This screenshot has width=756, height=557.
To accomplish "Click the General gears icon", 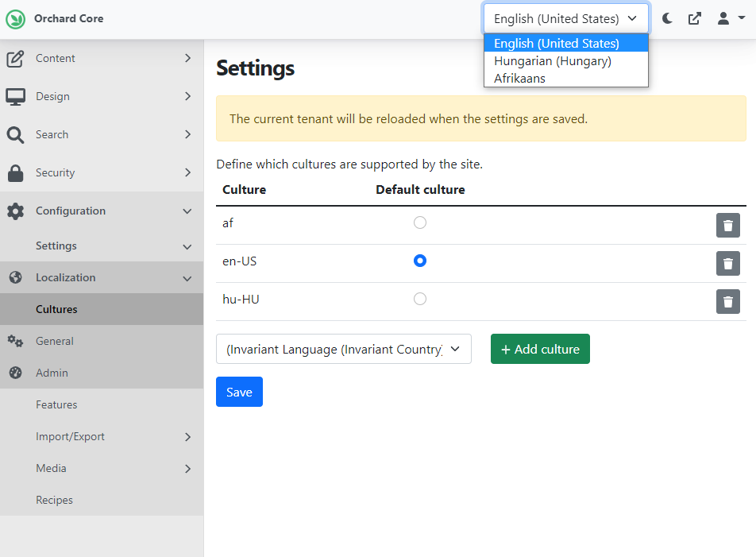I will coord(15,341).
